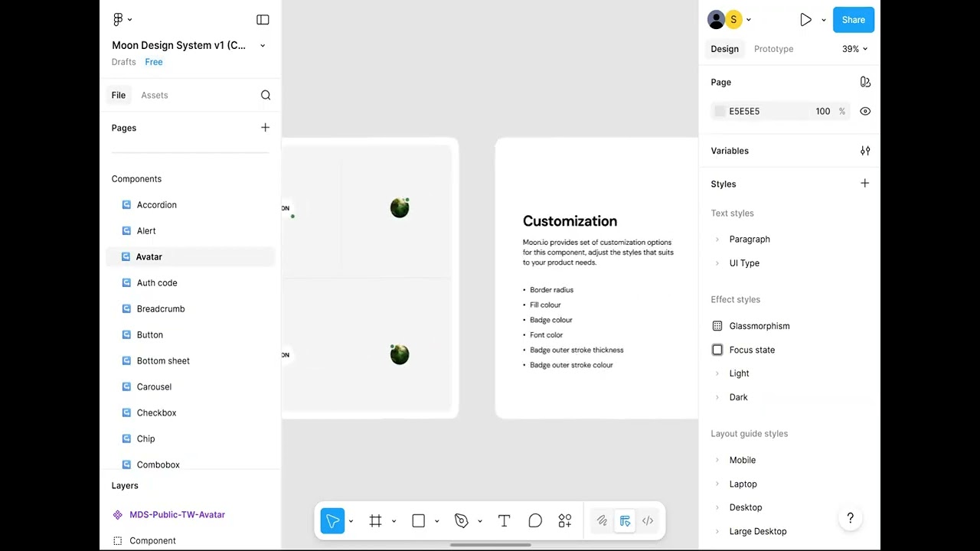Click the Free plan link

(x=154, y=62)
